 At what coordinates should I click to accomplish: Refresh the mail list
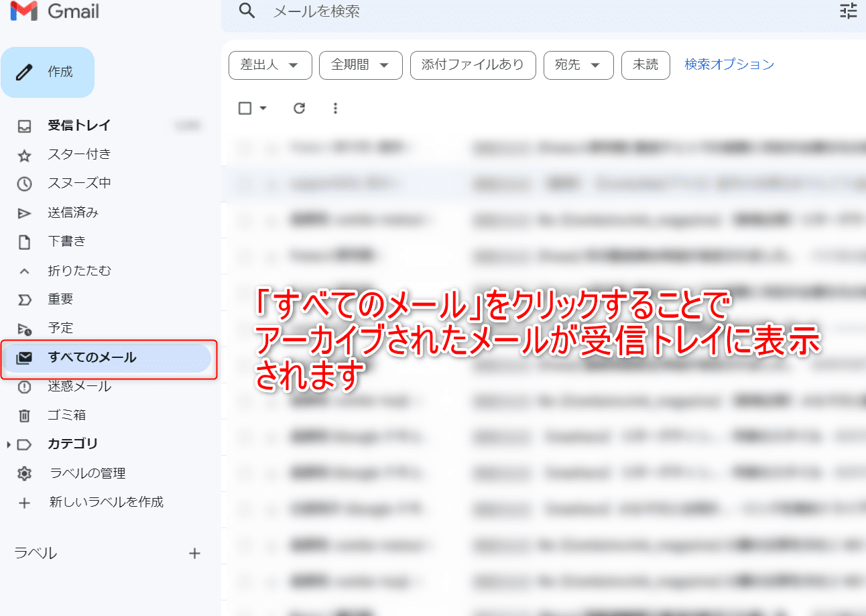coord(299,108)
